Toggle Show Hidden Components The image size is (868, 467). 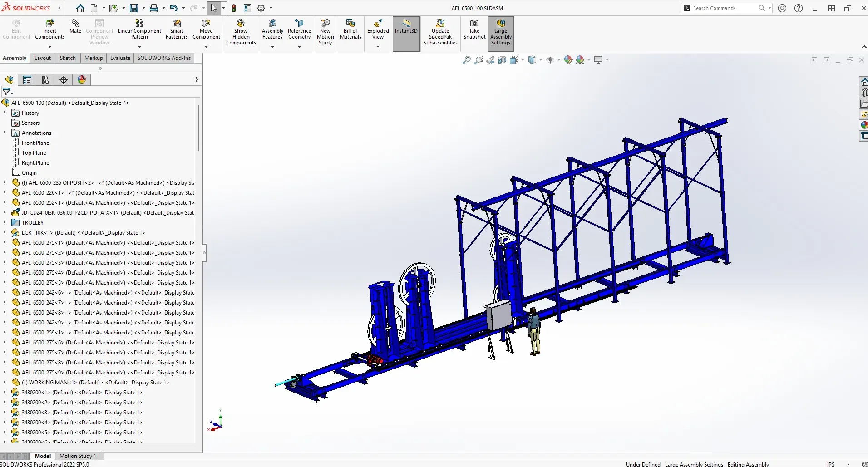tap(241, 31)
